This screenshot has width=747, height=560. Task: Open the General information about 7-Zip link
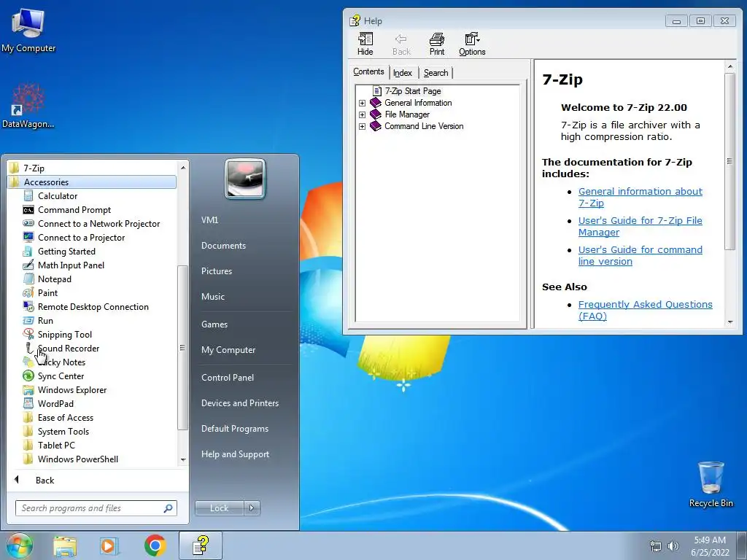(640, 197)
